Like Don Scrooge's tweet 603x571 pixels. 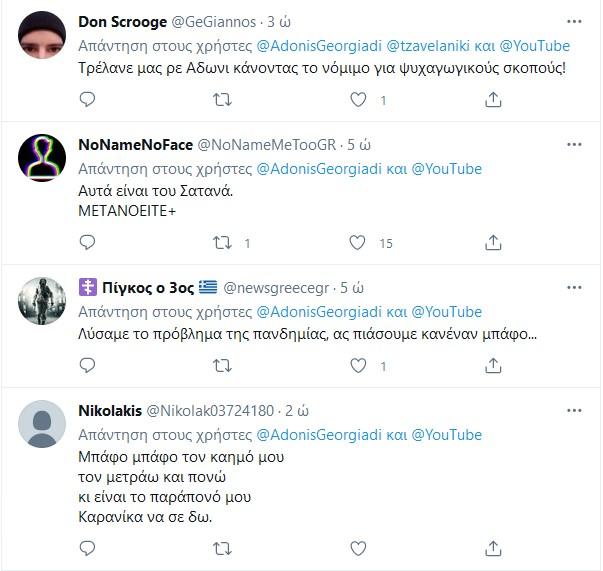(358, 99)
